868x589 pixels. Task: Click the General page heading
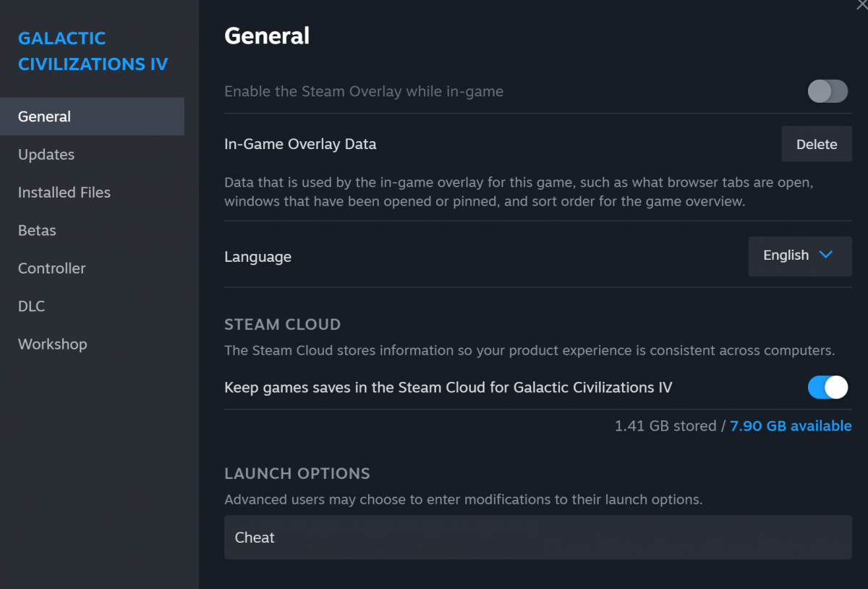[267, 35]
